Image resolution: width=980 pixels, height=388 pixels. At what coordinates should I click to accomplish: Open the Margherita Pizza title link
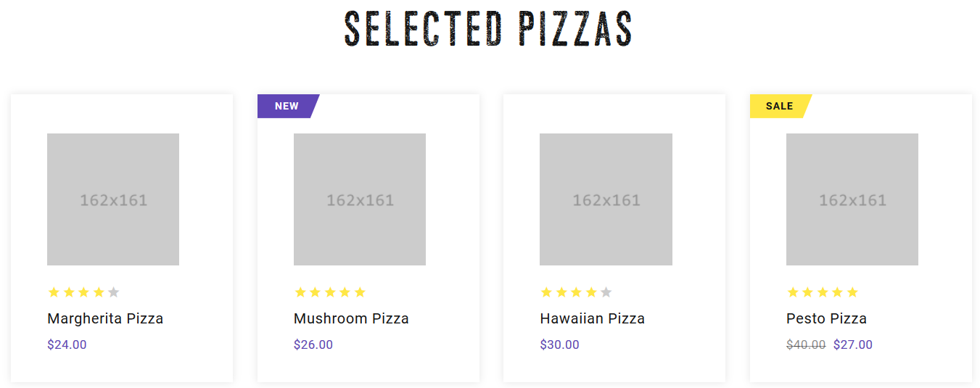coord(105,318)
